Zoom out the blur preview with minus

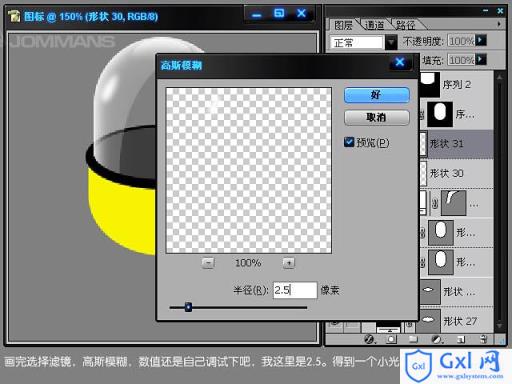208,263
